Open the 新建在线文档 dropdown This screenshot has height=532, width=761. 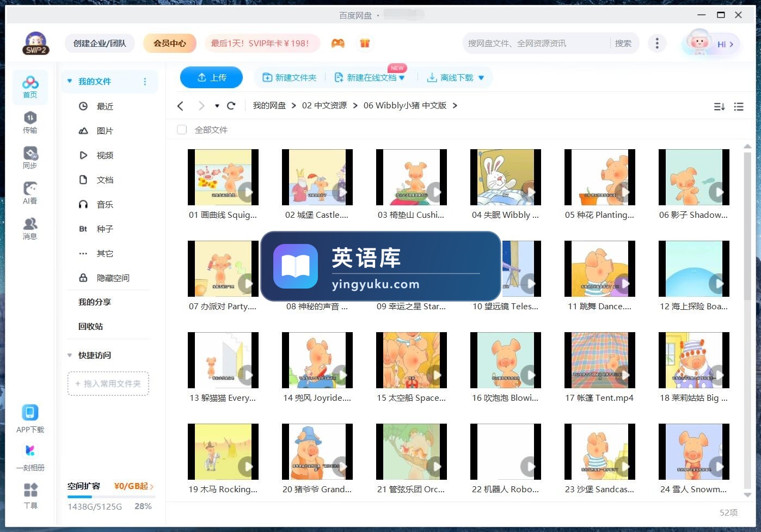pos(402,78)
